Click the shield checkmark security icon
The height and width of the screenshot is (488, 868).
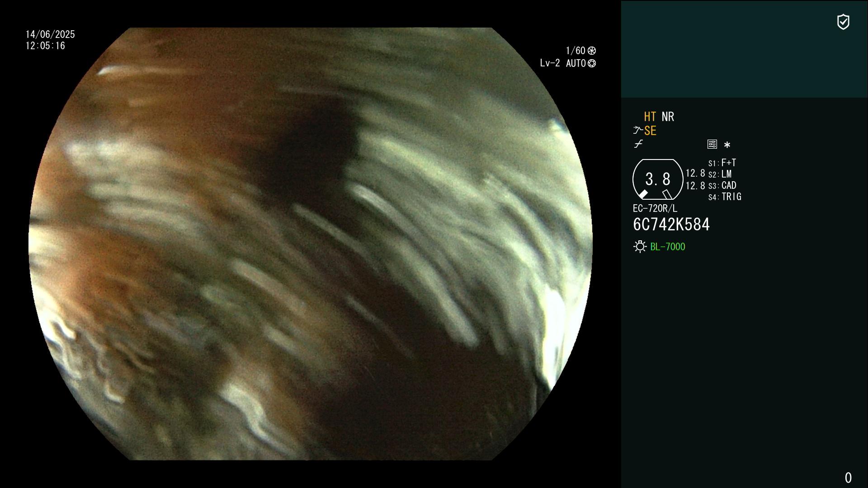843,22
